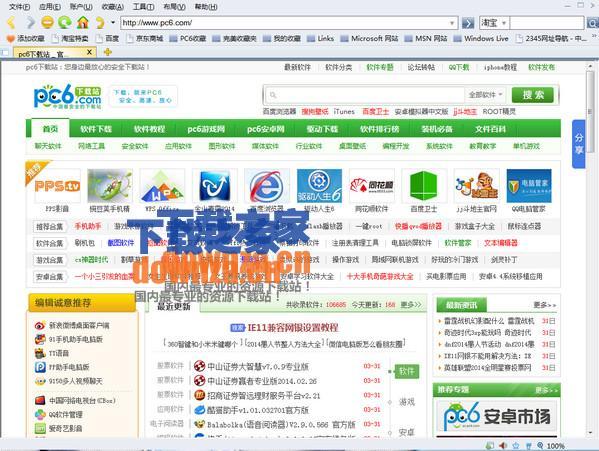Select the 软件下载 navigation tab

point(96,129)
